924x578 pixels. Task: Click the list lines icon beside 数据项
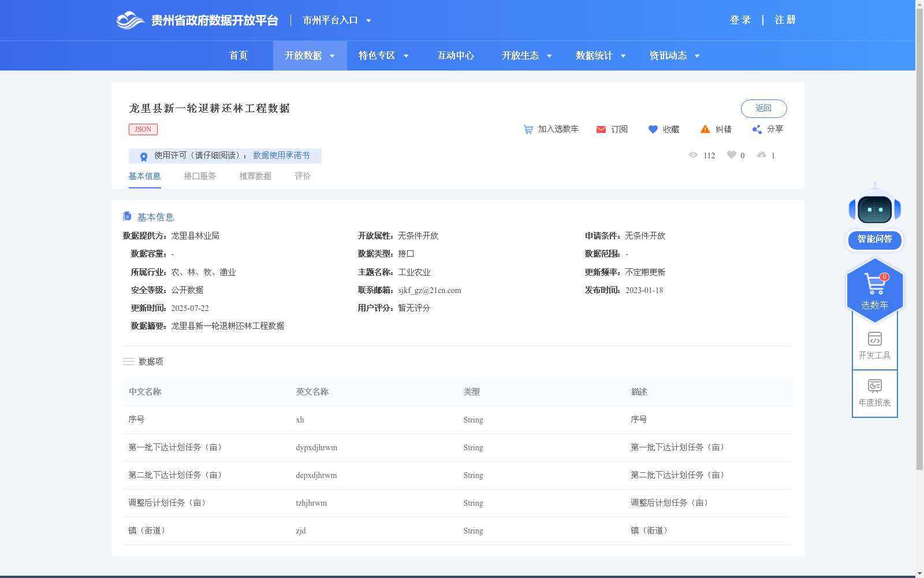[x=129, y=361]
